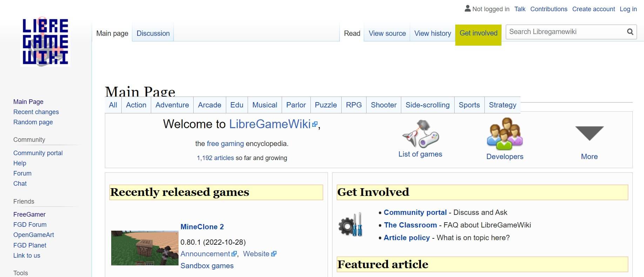Open The Classroom FAQ link
This screenshot has height=277, width=644.
(410, 225)
